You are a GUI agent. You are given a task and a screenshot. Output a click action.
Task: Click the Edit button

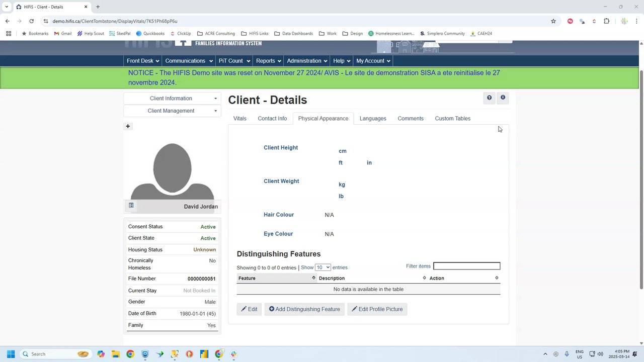249,309
